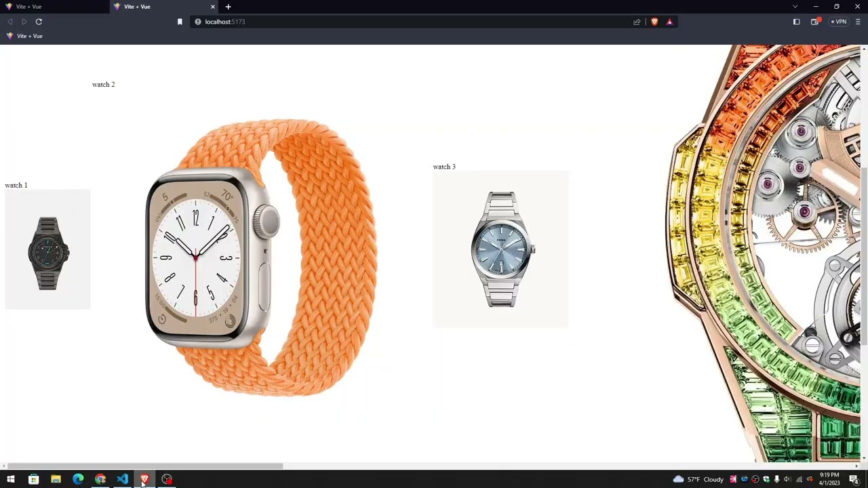868x488 pixels.
Task: Toggle the browser sidebar panel
Action: click(x=796, y=22)
